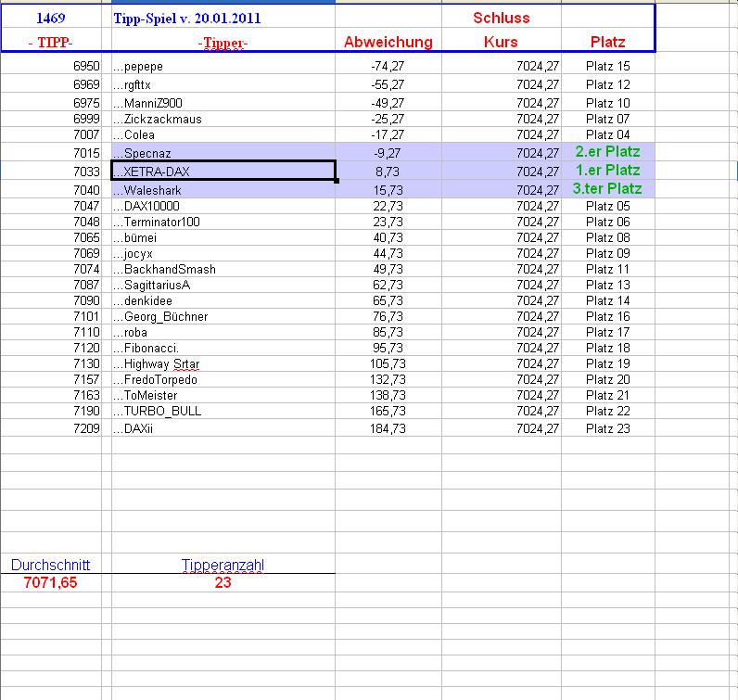Click the tipper cell …Fibonacci.

[x=223, y=348]
